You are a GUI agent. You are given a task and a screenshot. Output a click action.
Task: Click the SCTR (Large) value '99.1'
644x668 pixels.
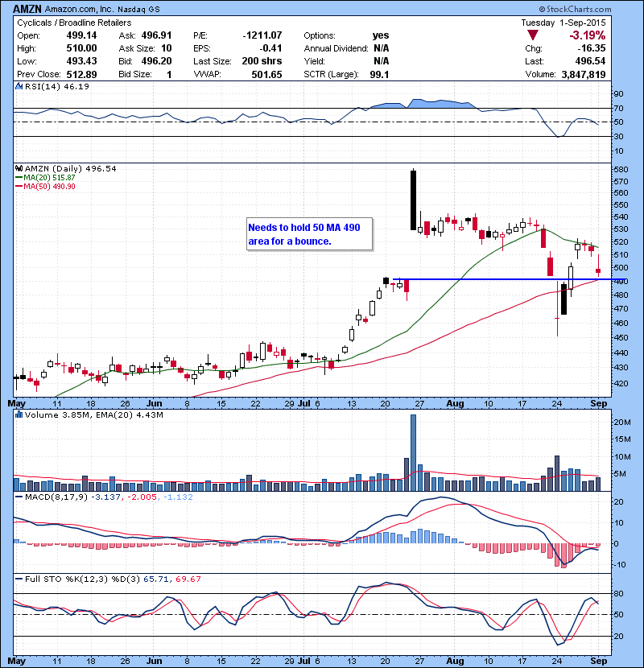[x=379, y=74]
